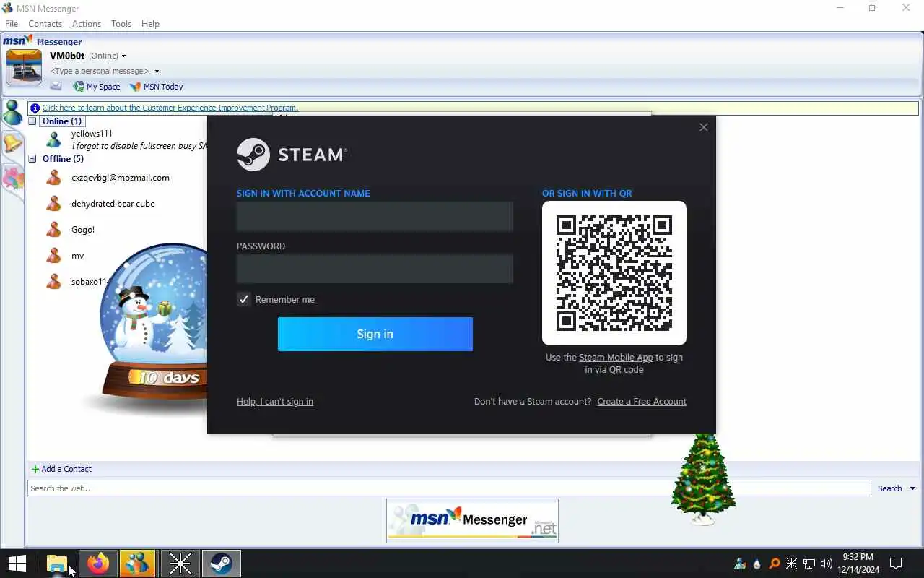Open Windows Start menu
The image size is (924, 578).
pyautogui.click(x=17, y=564)
